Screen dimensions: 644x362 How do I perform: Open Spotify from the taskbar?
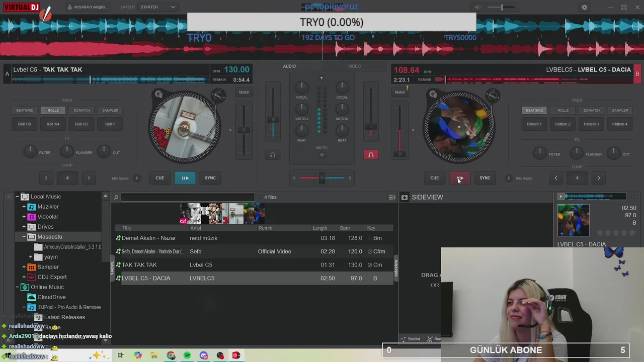[x=187, y=355]
